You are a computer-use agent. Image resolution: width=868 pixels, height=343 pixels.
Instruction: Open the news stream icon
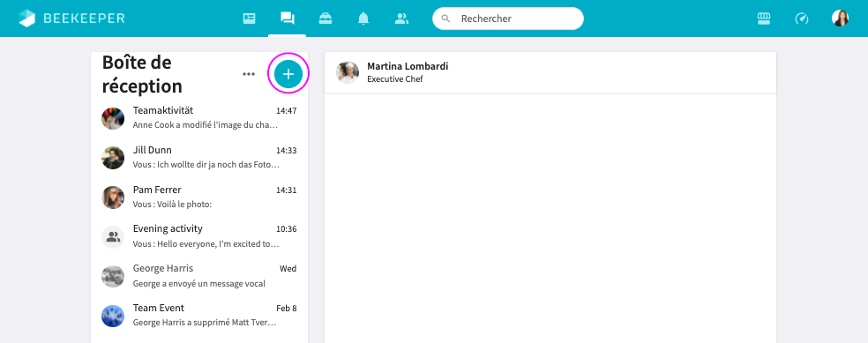pyautogui.click(x=249, y=19)
